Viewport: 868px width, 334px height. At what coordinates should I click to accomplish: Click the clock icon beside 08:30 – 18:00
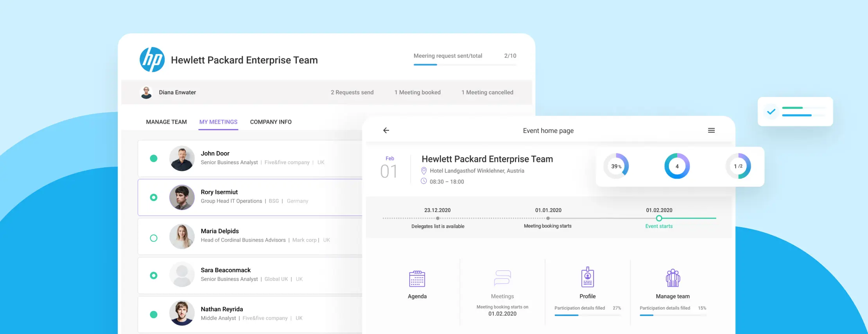click(423, 181)
